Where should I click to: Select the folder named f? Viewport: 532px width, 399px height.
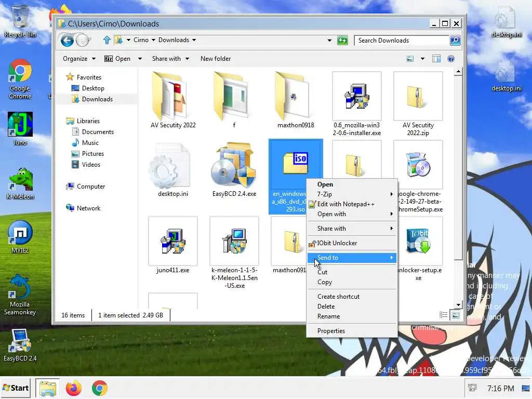[x=234, y=100]
